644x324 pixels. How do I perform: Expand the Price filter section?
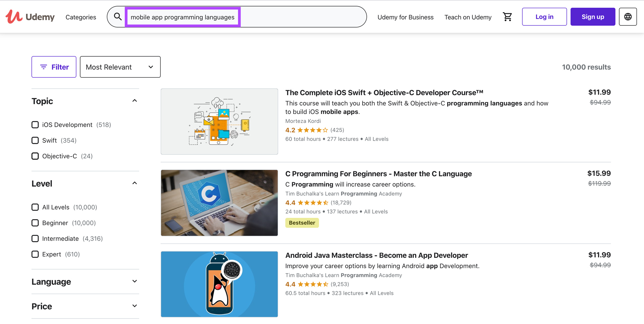(135, 306)
